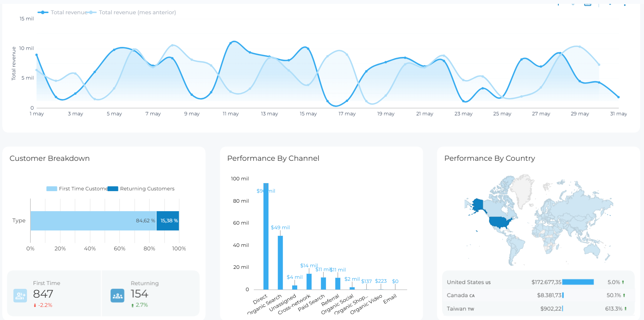
Task: Select the Direct channel bar
Action: [266, 236]
